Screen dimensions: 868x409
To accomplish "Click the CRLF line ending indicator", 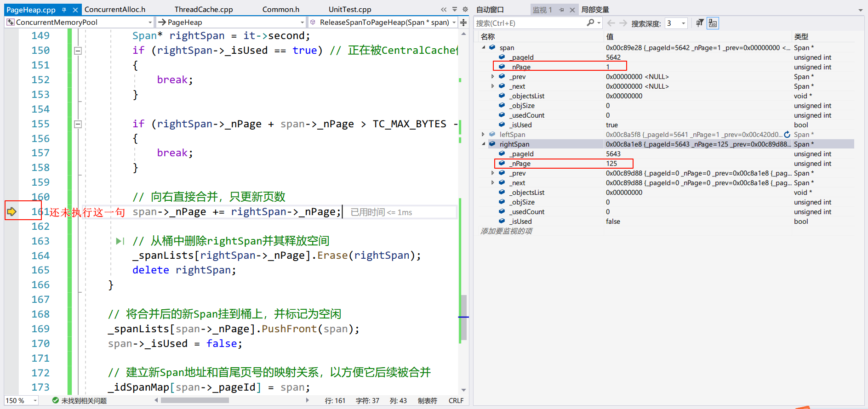I will pos(456,401).
